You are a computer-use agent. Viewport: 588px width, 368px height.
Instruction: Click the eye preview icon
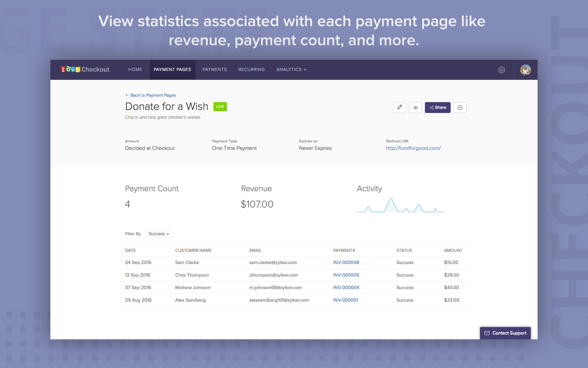click(415, 107)
